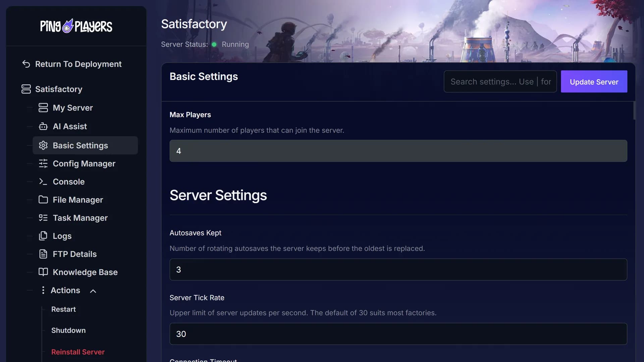Focus the Search settings field
The width and height of the screenshot is (644, 362).
[500, 81]
